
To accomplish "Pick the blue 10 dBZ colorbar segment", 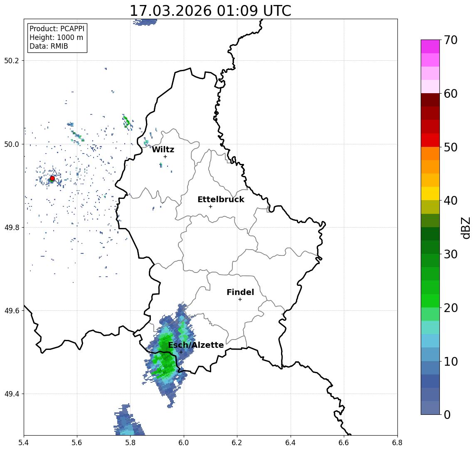I will click(430, 354).
